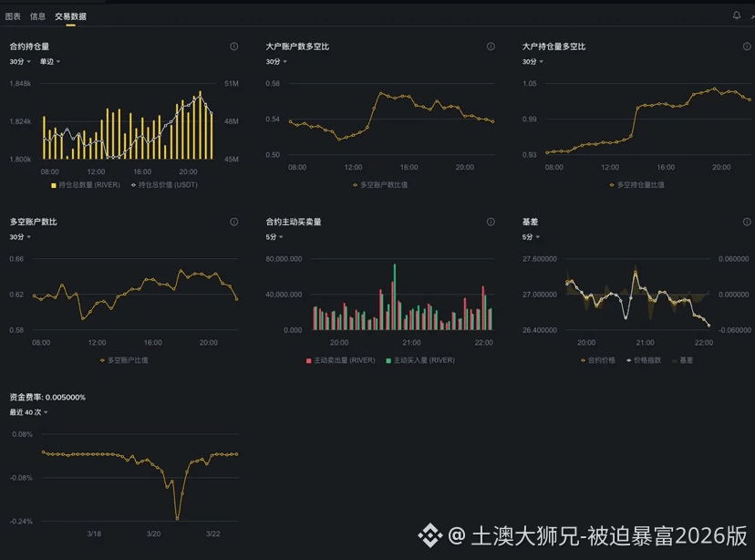Expand 5分 dropdown under 合约主动买卖量
Viewport: 755px width, 560px height.
click(274, 237)
